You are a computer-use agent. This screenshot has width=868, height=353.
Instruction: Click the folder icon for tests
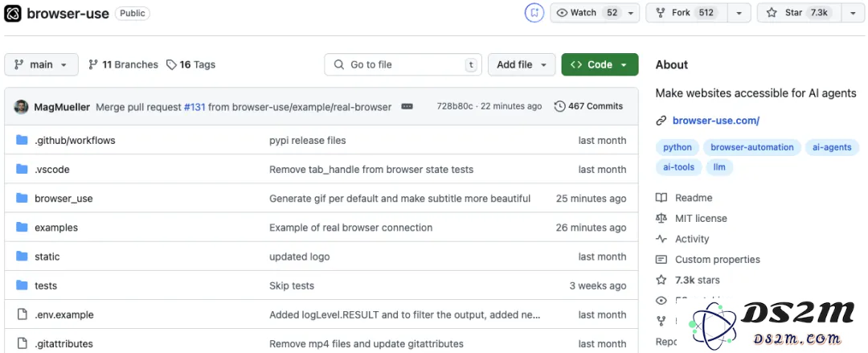click(x=23, y=285)
